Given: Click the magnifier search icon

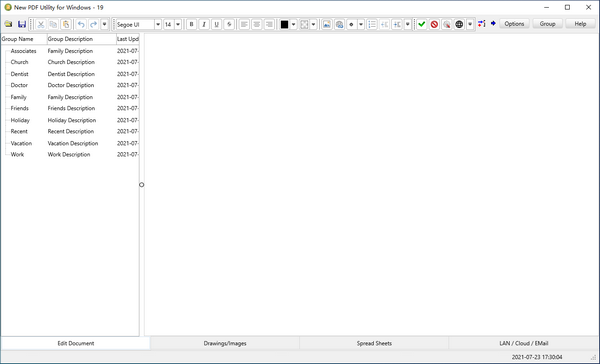Looking at the screenshot, I should 447,24.
